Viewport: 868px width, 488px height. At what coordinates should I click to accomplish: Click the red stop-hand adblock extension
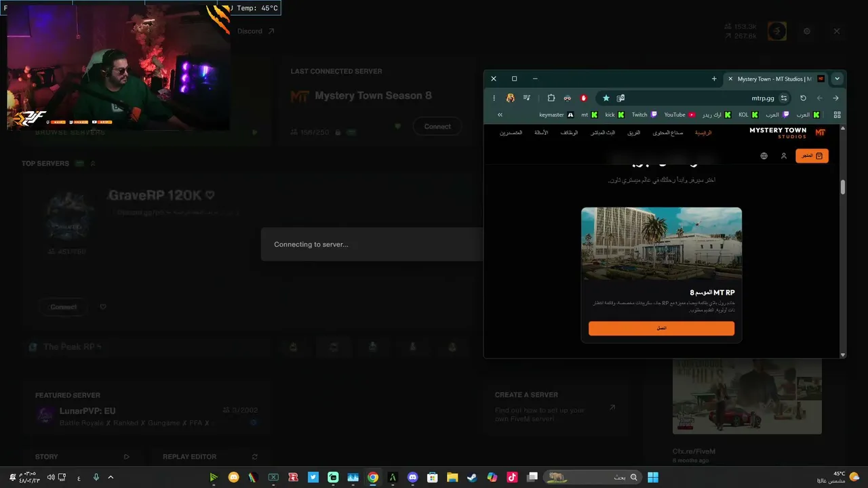click(x=583, y=98)
